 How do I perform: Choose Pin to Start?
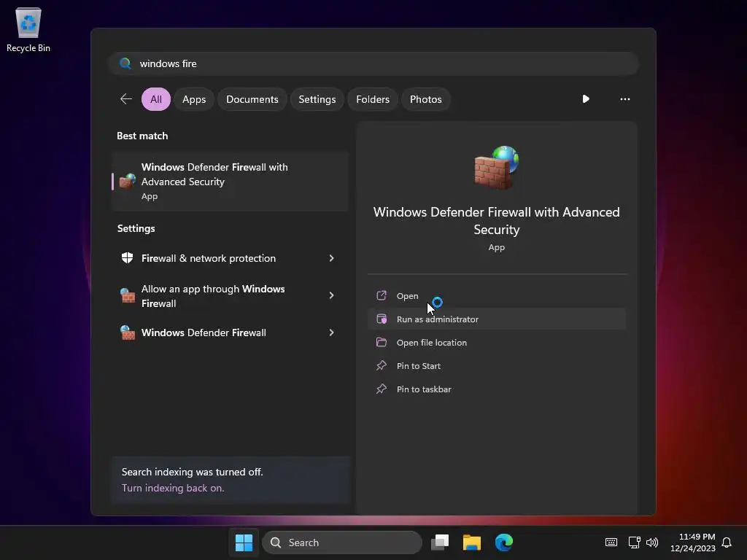496,366
